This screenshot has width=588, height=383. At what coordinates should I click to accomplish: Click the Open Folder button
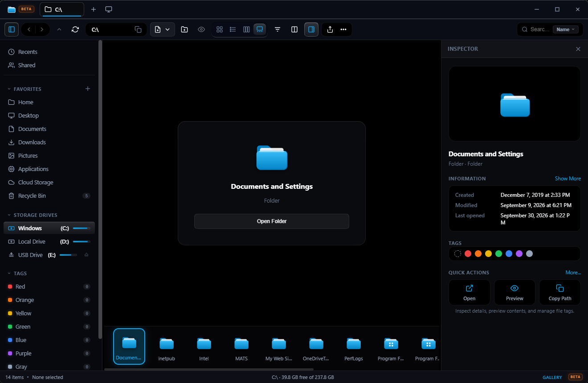pos(272,221)
